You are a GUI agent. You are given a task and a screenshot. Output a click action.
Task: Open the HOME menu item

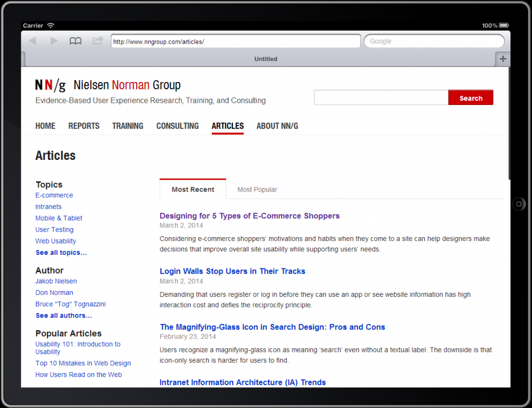pyautogui.click(x=45, y=126)
